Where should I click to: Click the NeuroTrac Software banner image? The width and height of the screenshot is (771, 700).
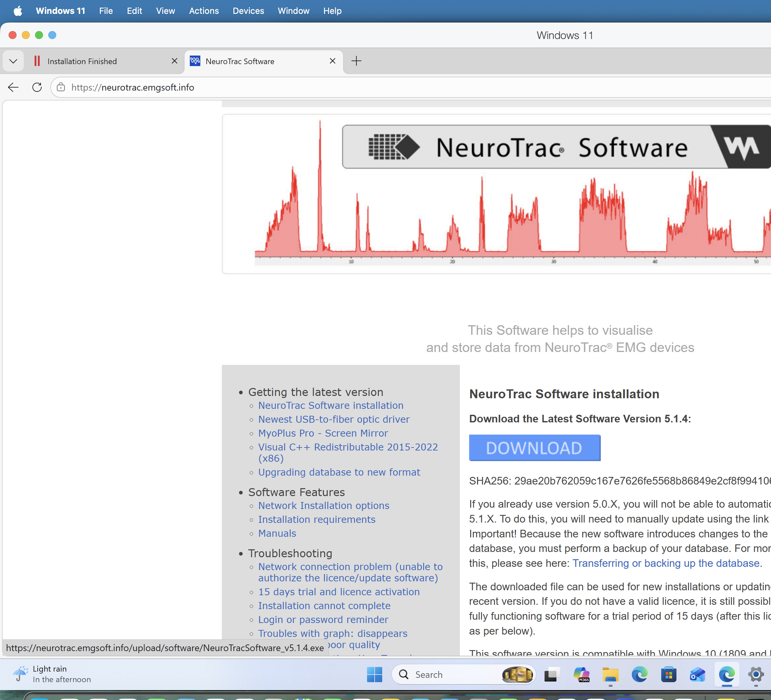click(x=496, y=194)
